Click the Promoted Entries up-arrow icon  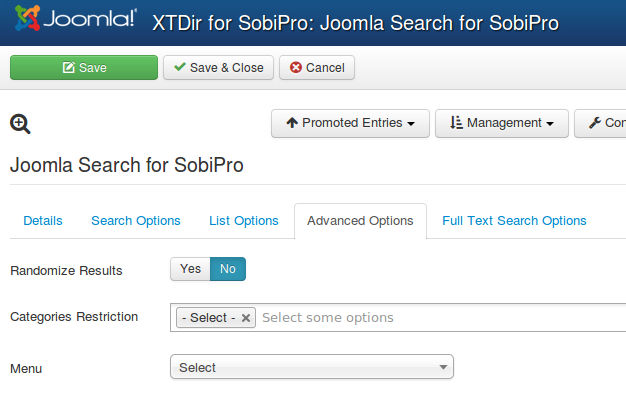click(292, 123)
